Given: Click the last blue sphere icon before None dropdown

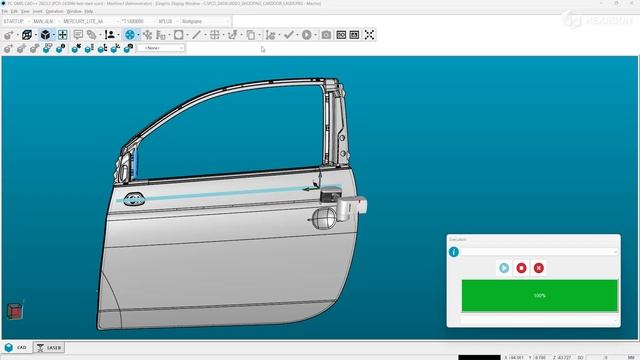Looking at the screenshot, I should click(128, 49).
